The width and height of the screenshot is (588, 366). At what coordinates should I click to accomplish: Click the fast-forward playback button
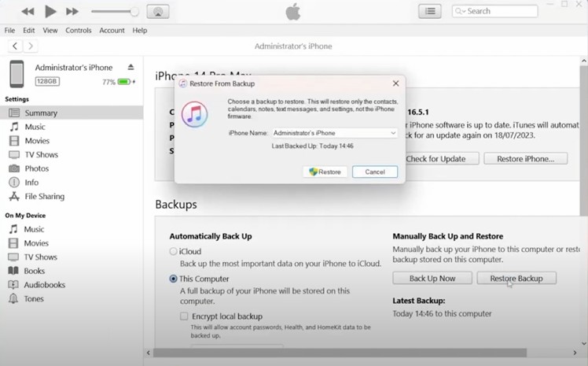pos(72,12)
